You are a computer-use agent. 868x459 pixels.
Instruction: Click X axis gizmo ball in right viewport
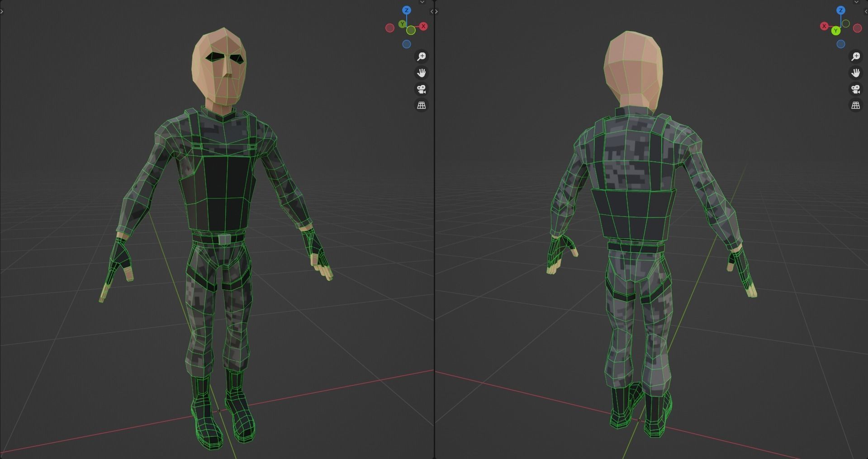pos(824,26)
